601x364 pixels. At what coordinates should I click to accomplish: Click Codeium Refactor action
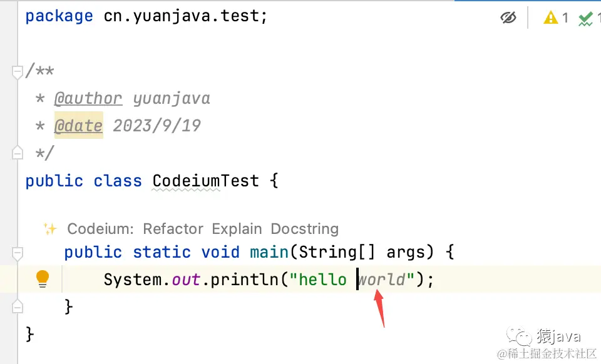(173, 229)
